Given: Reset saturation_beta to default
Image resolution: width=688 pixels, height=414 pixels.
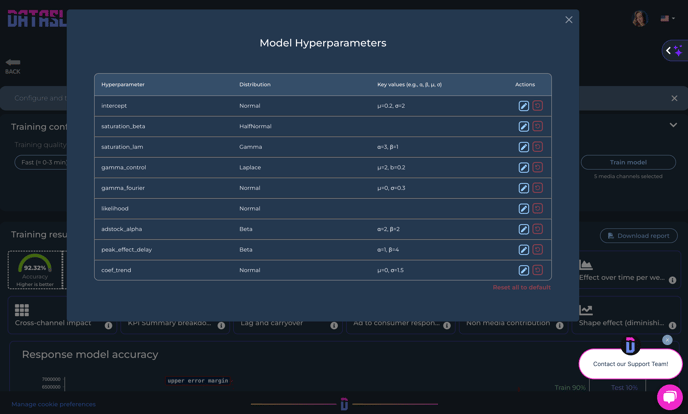Looking at the screenshot, I should tap(538, 126).
